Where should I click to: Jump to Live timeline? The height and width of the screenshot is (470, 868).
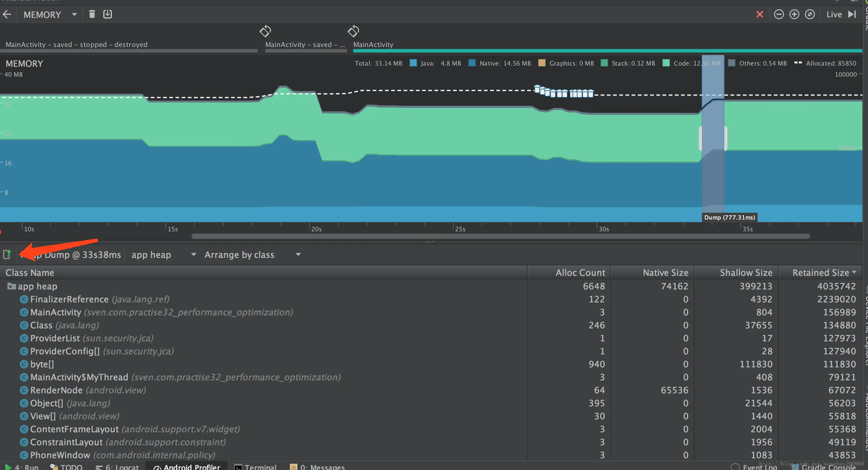click(x=834, y=15)
